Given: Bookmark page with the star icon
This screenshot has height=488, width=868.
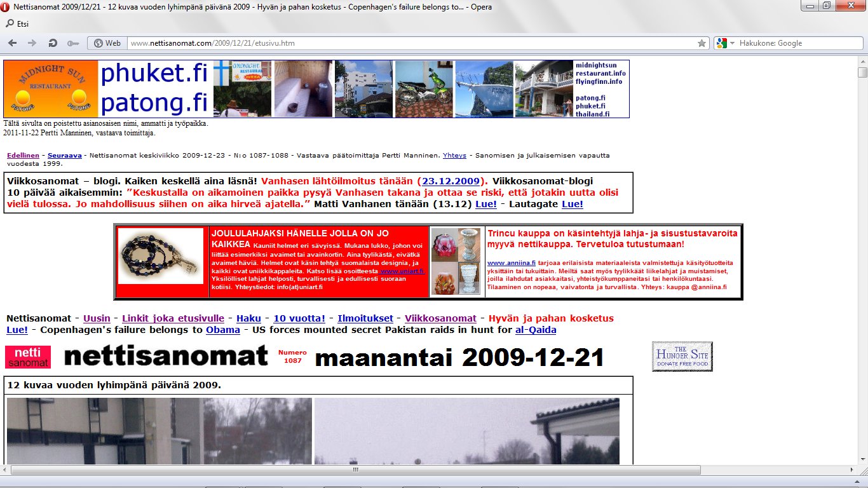Looking at the screenshot, I should pyautogui.click(x=702, y=43).
